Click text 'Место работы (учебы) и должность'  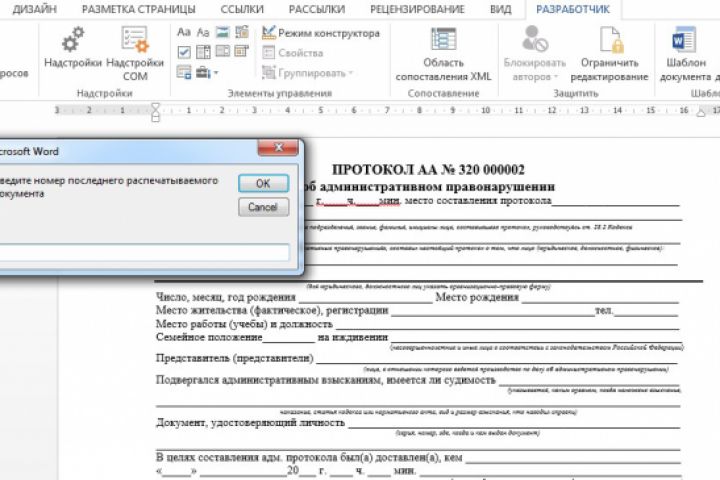244,324
